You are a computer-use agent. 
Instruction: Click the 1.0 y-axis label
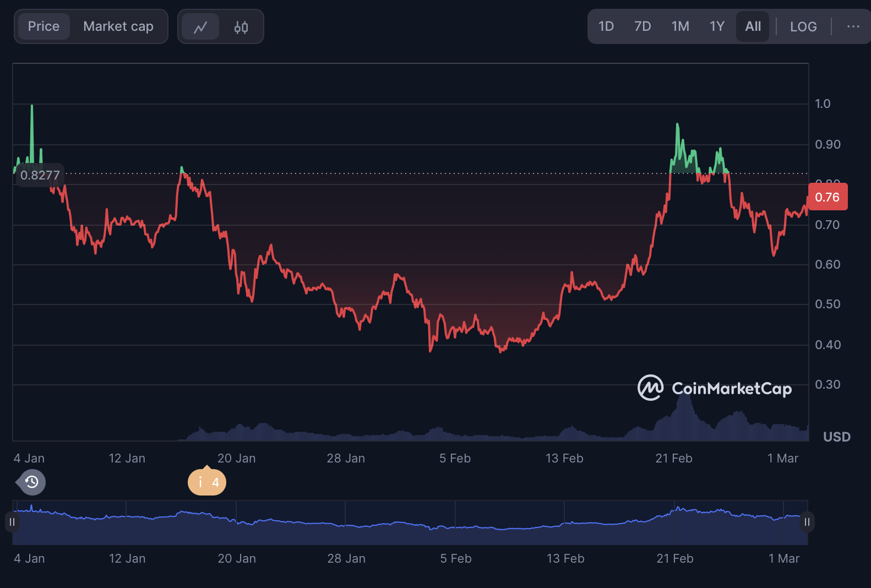(823, 104)
